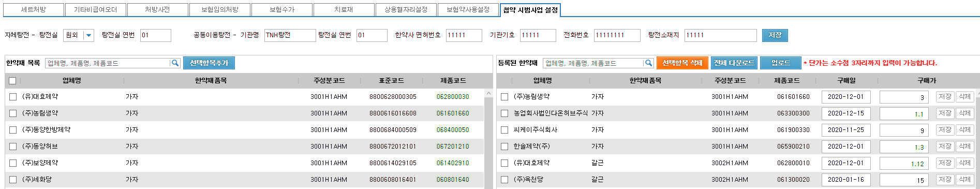Delete the (주)옥천당 row
Screen dimensions: 980x189
coord(965,180)
